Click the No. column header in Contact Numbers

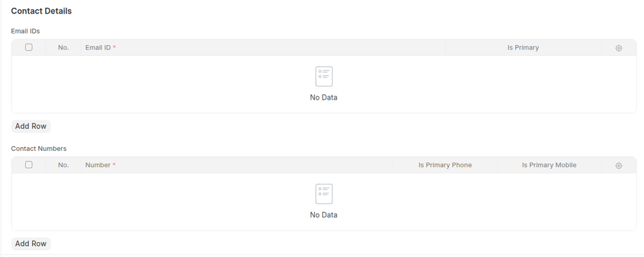click(63, 165)
